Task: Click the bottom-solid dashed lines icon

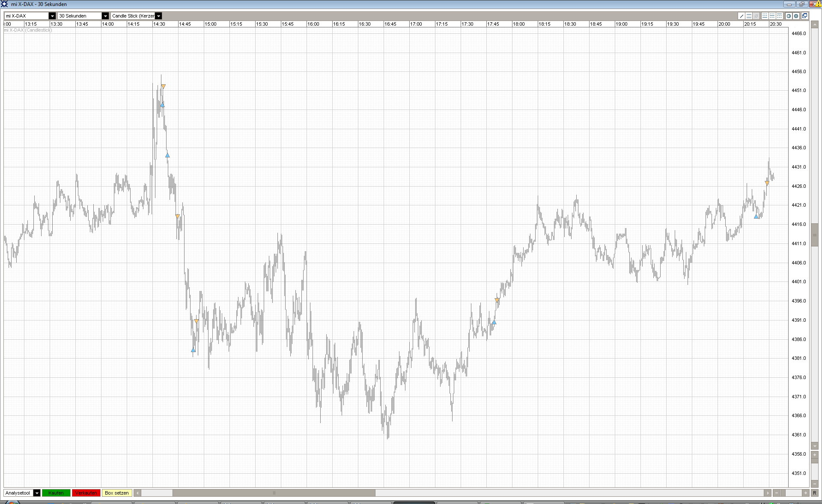Action: click(x=765, y=16)
